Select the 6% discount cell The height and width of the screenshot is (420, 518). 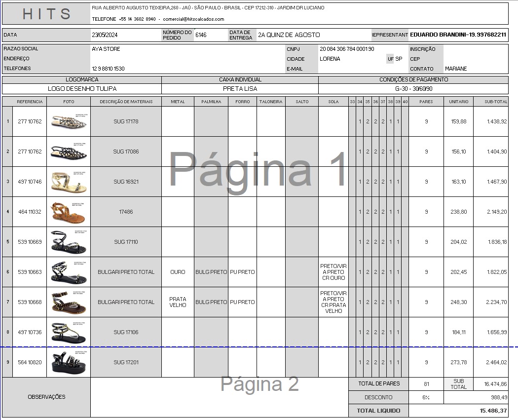coord(426,397)
